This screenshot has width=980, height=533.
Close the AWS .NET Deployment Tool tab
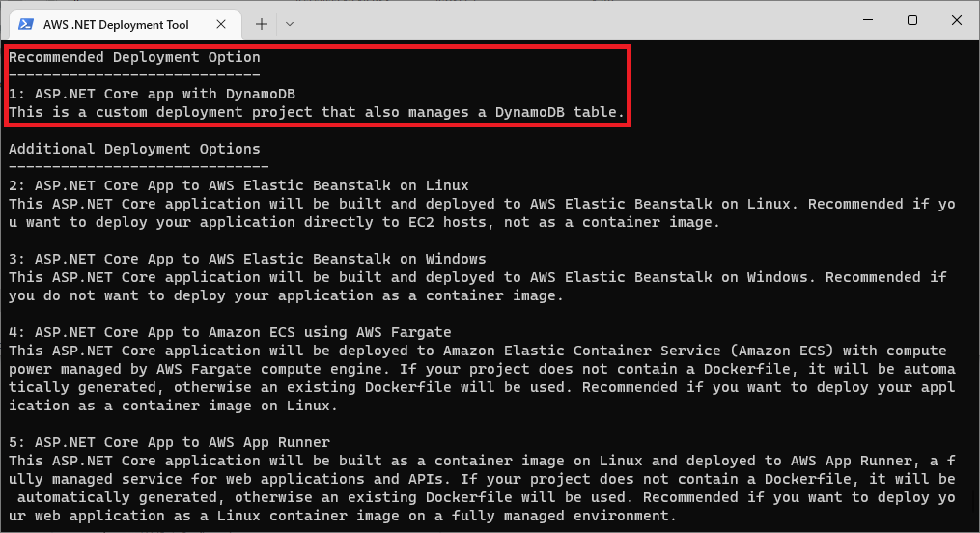(221, 24)
